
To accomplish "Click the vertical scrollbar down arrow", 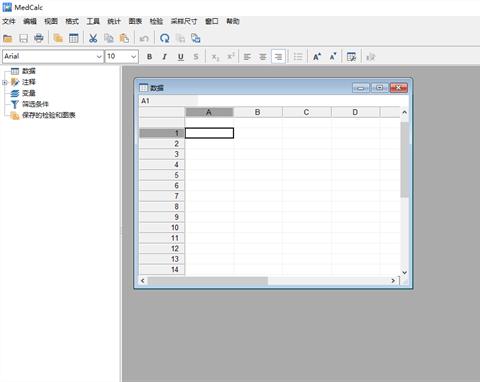I will 404,272.
